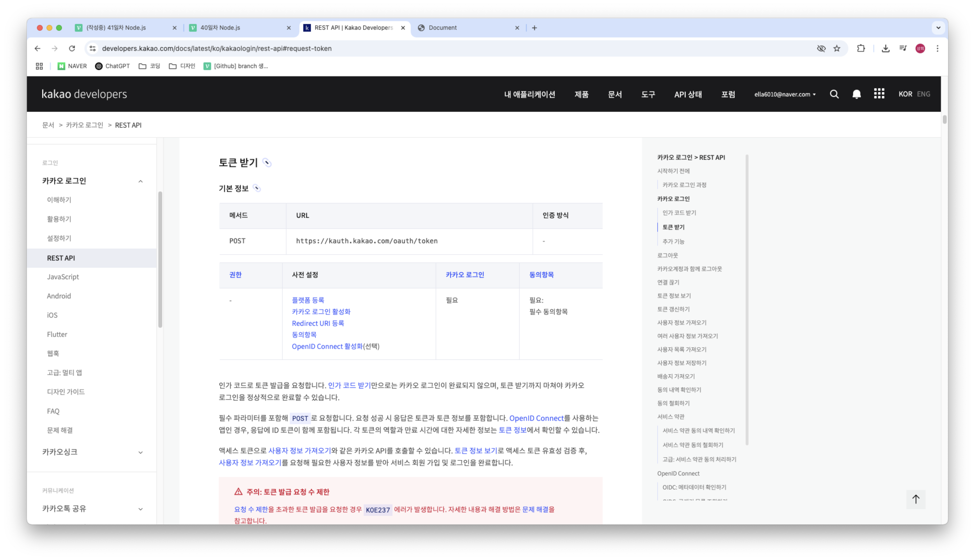Open the browser downloads icon
Viewport: 975px width, 560px height.
pyautogui.click(x=886, y=48)
